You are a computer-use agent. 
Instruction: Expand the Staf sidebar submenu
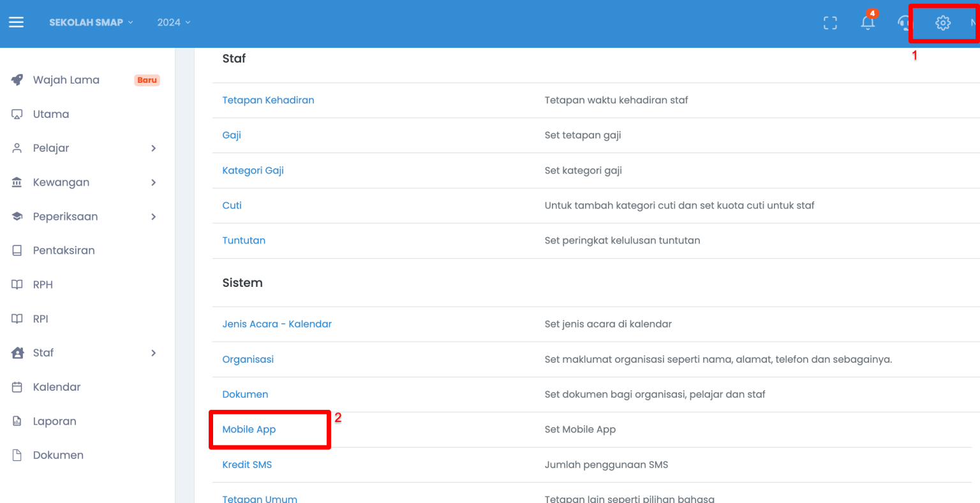153,353
